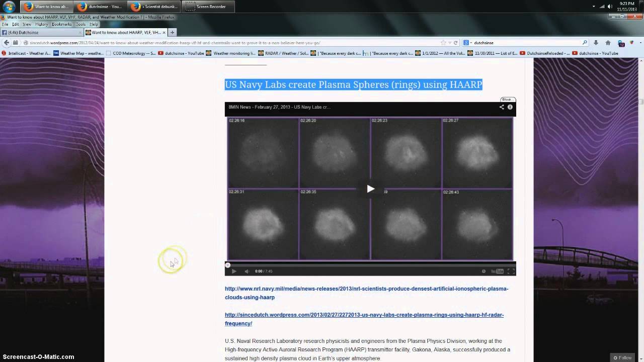Open the Downloads arrow icon
Viewport: 644px width, 362px height.
[596, 43]
